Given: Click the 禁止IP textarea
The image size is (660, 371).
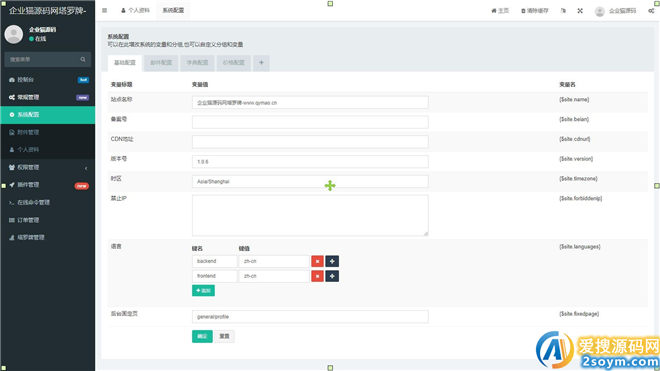Looking at the screenshot, I should [310, 215].
